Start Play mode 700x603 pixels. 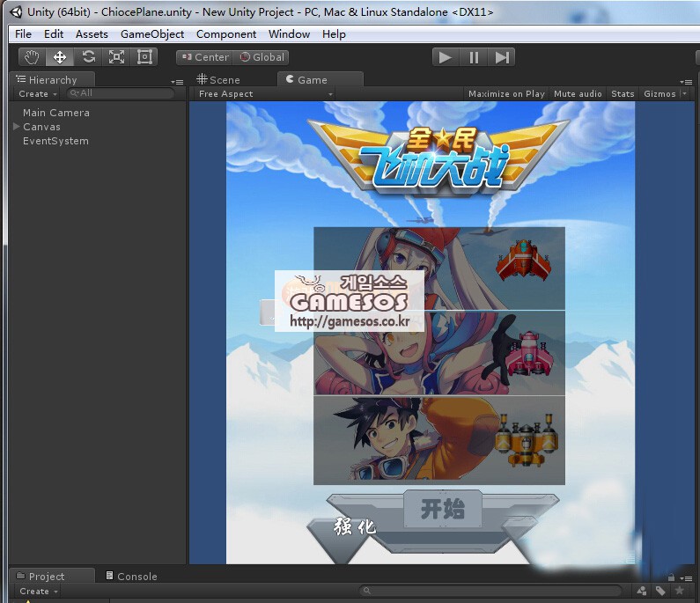coord(446,57)
